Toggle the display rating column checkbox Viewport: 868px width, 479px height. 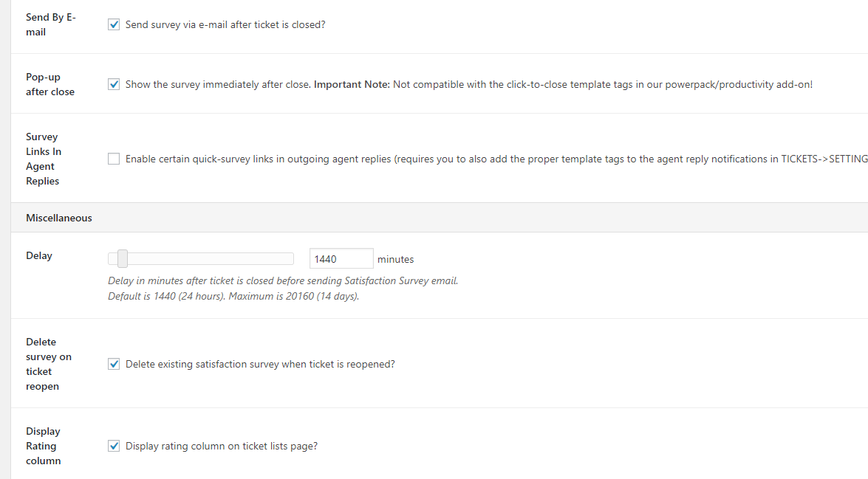[114, 446]
